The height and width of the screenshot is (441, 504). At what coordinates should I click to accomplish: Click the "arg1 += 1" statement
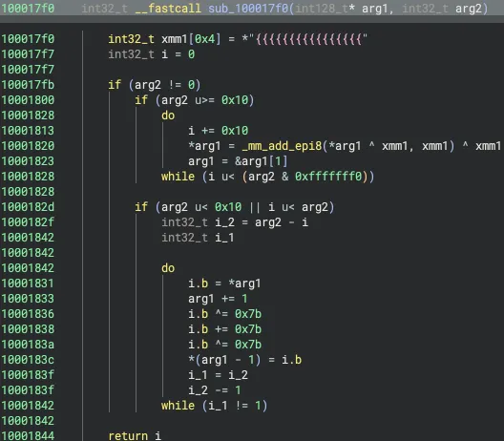coord(218,299)
